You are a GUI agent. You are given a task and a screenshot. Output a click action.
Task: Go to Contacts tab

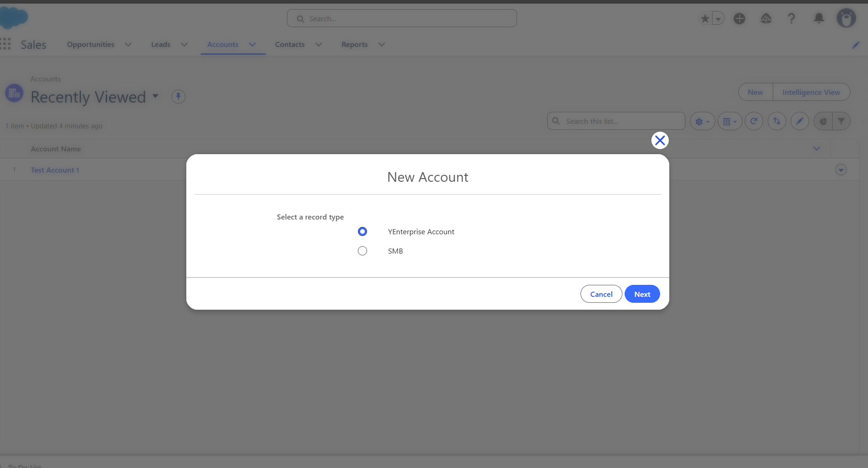click(290, 45)
